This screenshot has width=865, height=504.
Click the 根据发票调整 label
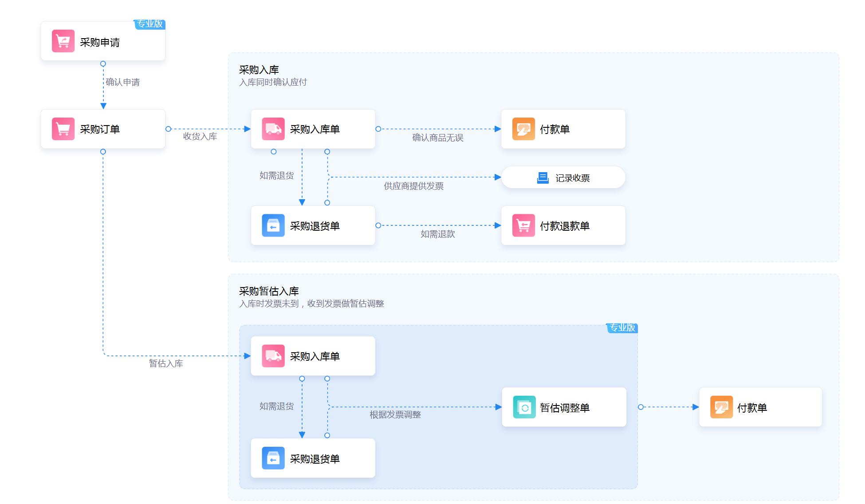395,414
